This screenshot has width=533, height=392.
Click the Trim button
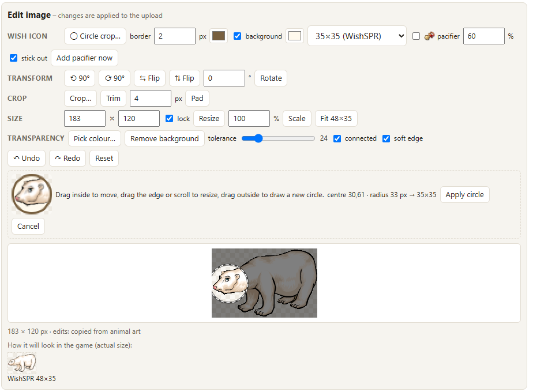pos(113,99)
